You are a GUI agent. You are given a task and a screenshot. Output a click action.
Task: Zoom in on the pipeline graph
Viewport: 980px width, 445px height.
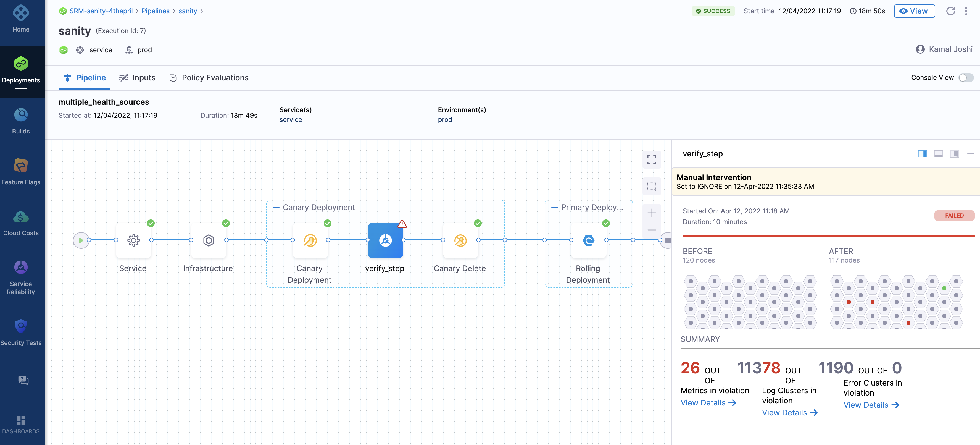651,213
